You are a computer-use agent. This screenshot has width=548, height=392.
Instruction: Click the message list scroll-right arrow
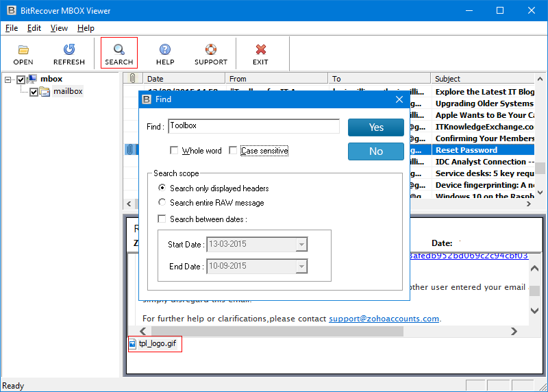pos(528,204)
